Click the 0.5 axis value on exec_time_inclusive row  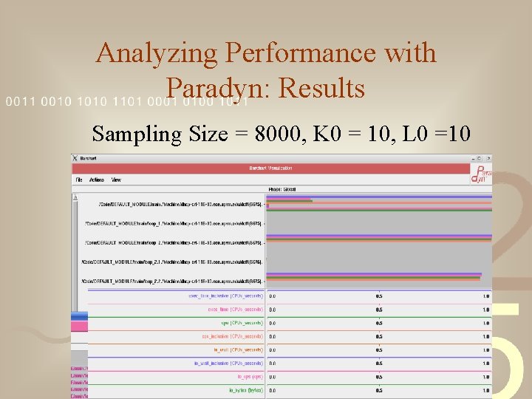pyautogui.click(x=379, y=296)
